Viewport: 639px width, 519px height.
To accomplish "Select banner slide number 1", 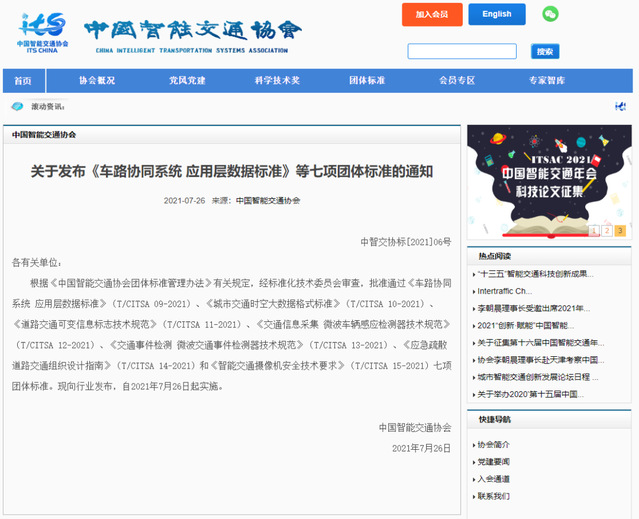I will click(595, 231).
